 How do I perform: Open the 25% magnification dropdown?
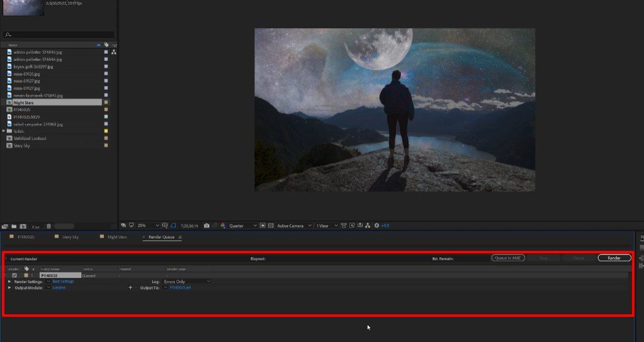coord(149,226)
